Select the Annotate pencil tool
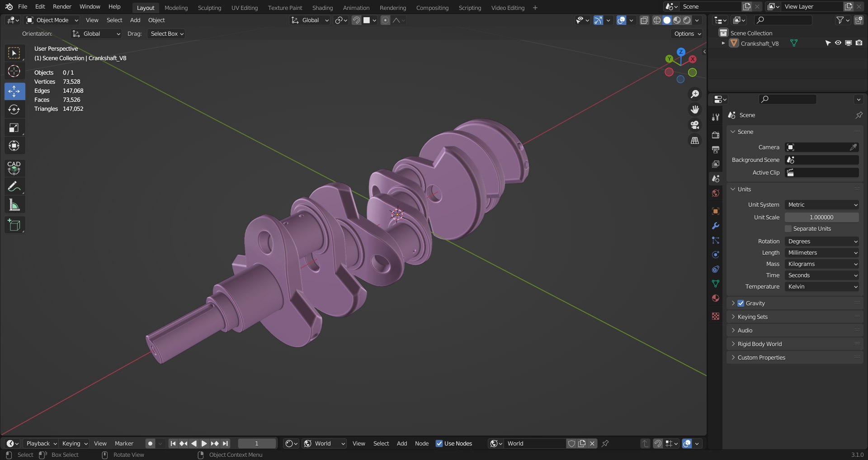 click(14, 186)
